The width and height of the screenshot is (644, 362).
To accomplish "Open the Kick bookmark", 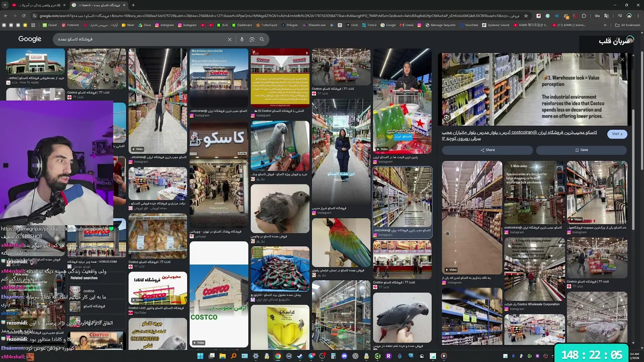I will tap(222, 25).
